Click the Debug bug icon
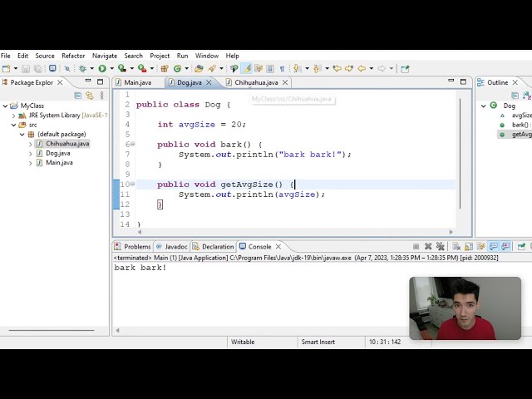Screen dimensions: 532x399 (x=82, y=68)
